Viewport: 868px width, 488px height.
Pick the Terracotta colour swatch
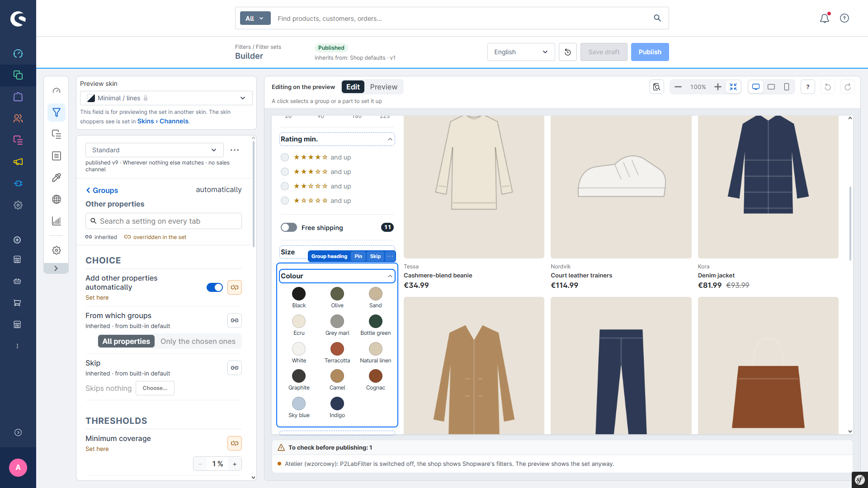pyautogui.click(x=337, y=349)
